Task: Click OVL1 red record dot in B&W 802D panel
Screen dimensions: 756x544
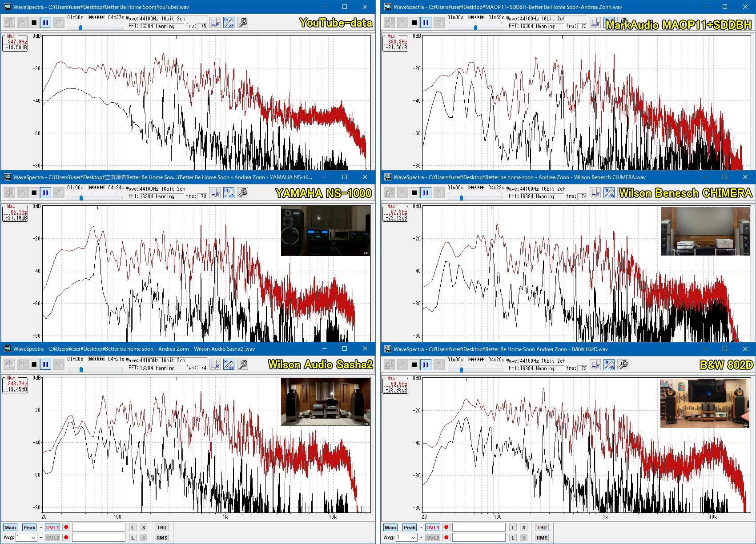Action: pyautogui.click(x=446, y=528)
